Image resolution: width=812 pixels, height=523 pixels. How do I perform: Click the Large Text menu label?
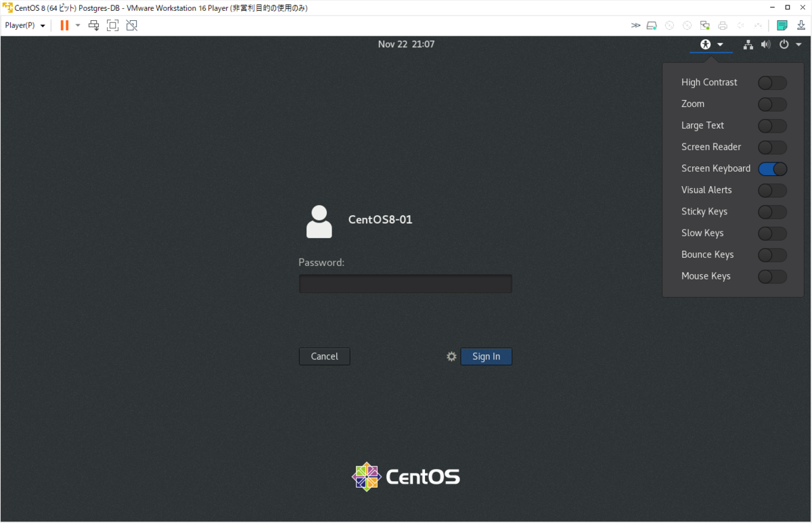[702, 126]
